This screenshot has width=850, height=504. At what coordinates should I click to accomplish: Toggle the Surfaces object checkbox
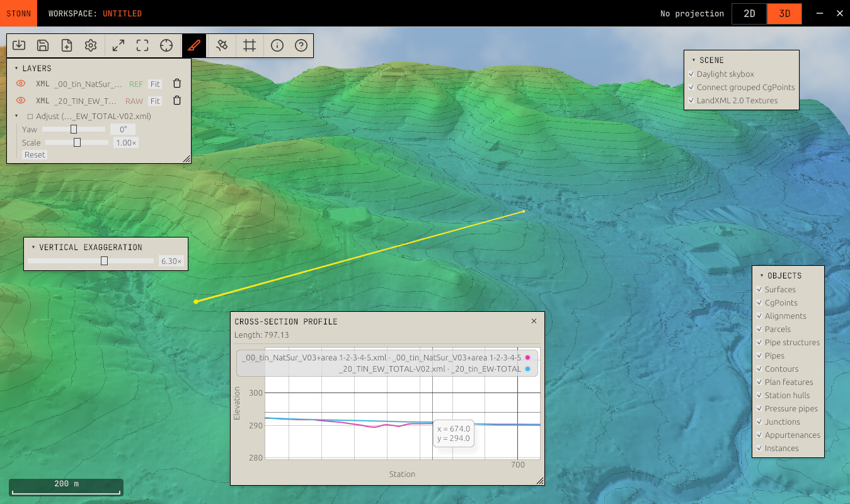[x=759, y=290]
